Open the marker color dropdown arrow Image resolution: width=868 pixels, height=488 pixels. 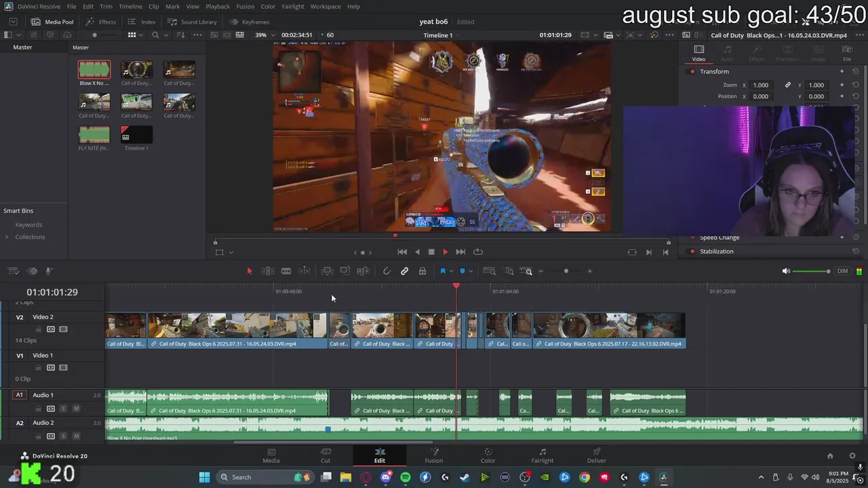[471, 271]
